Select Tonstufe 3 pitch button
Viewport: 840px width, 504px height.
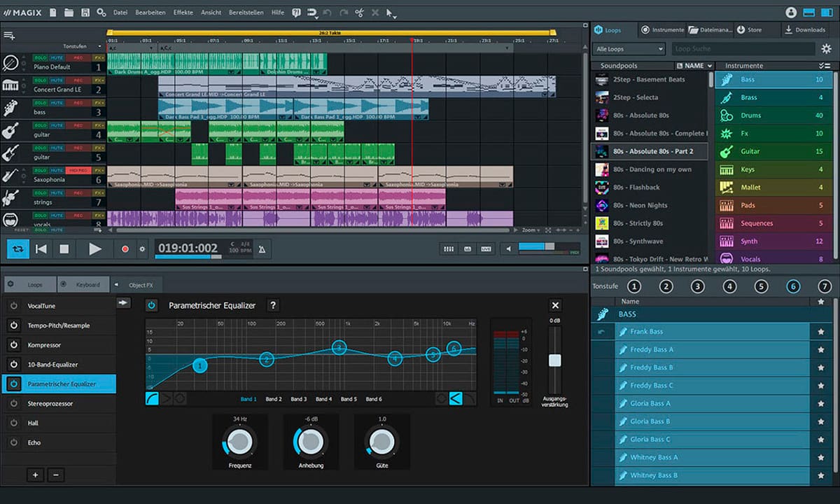click(x=697, y=286)
